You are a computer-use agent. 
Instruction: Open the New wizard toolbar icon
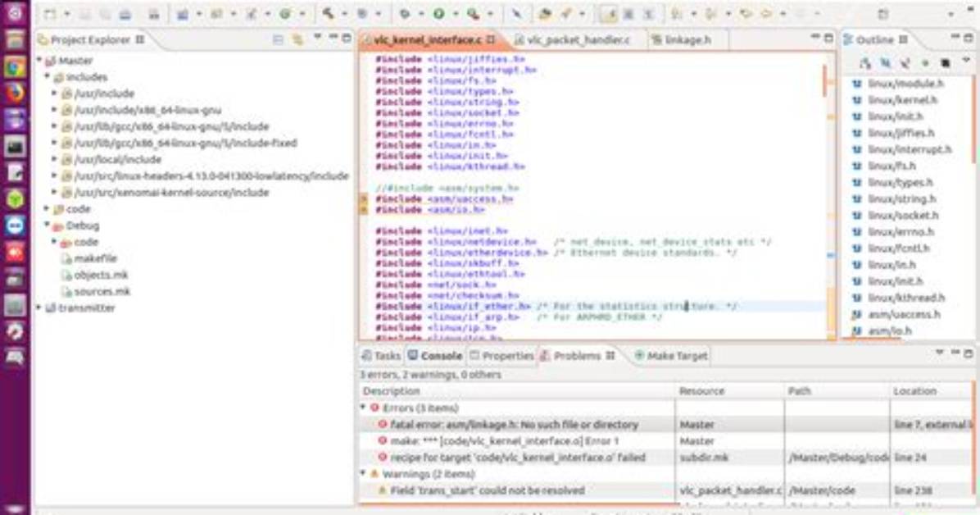click(50, 14)
